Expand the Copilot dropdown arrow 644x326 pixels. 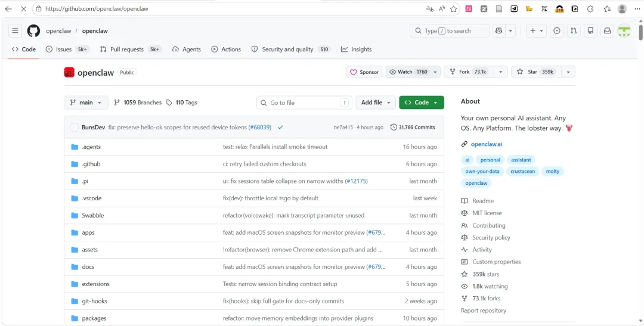(x=510, y=31)
